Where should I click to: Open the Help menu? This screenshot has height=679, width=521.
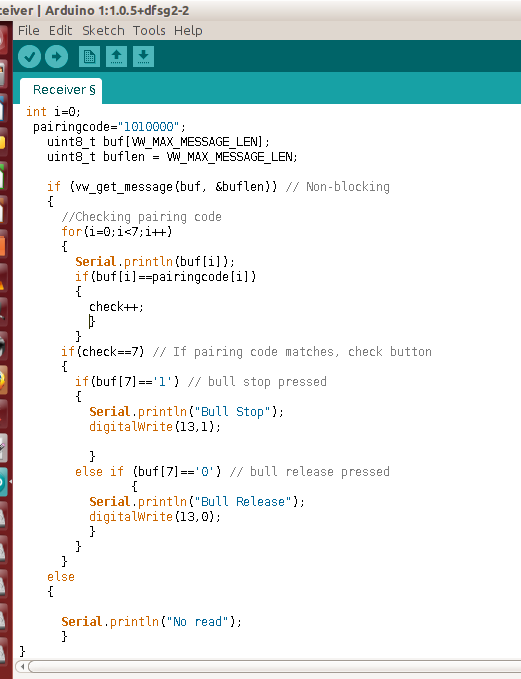[188, 31]
